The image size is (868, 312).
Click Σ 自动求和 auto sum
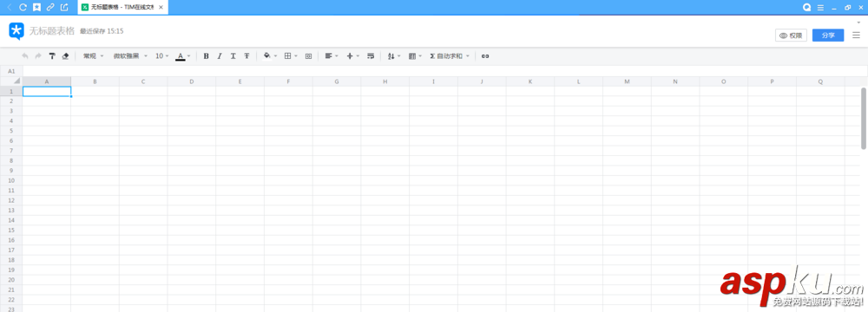(x=446, y=55)
